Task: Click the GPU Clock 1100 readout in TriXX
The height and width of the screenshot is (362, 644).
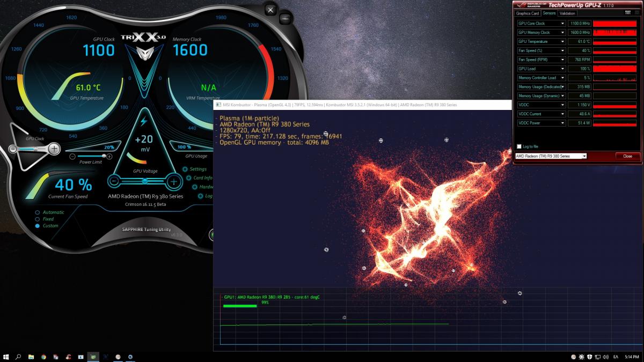Action: (x=99, y=50)
